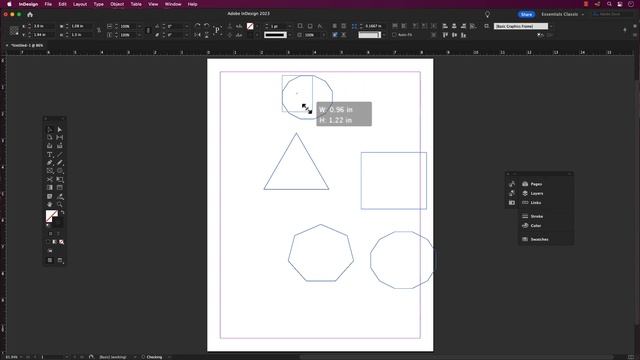
Task: Click the Share button
Action: (526, 14)
